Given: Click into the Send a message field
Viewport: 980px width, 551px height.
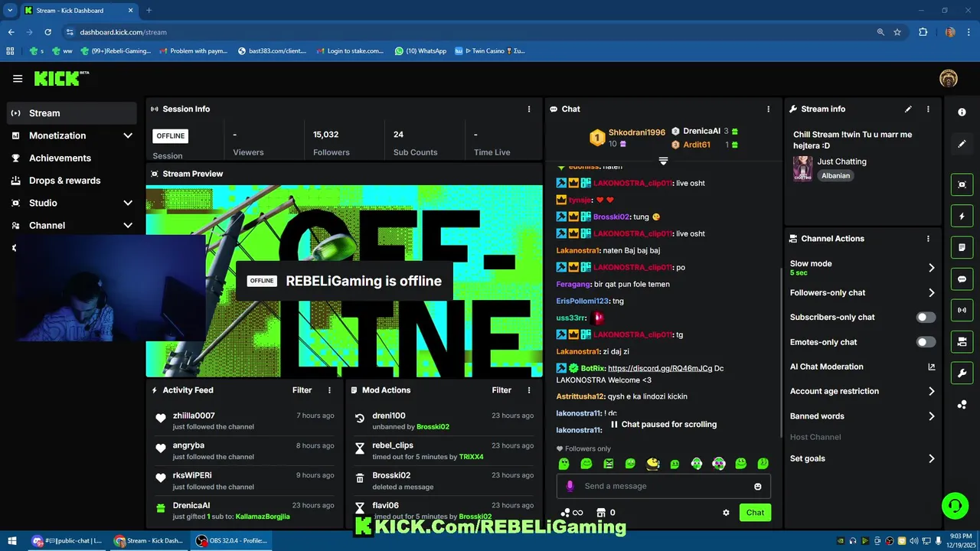Looking at the screenshot, I should pos(663,486).
